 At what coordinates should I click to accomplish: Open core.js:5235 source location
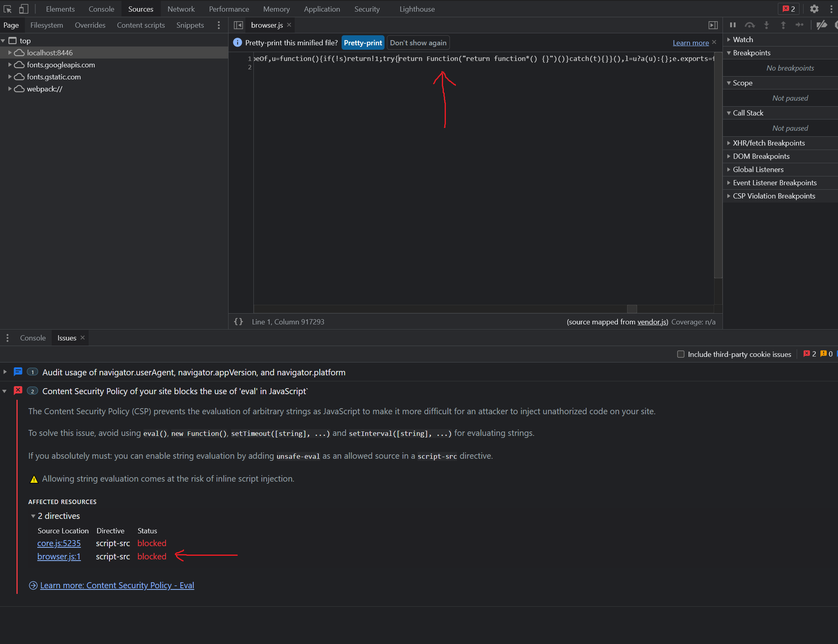pos(59,543)
